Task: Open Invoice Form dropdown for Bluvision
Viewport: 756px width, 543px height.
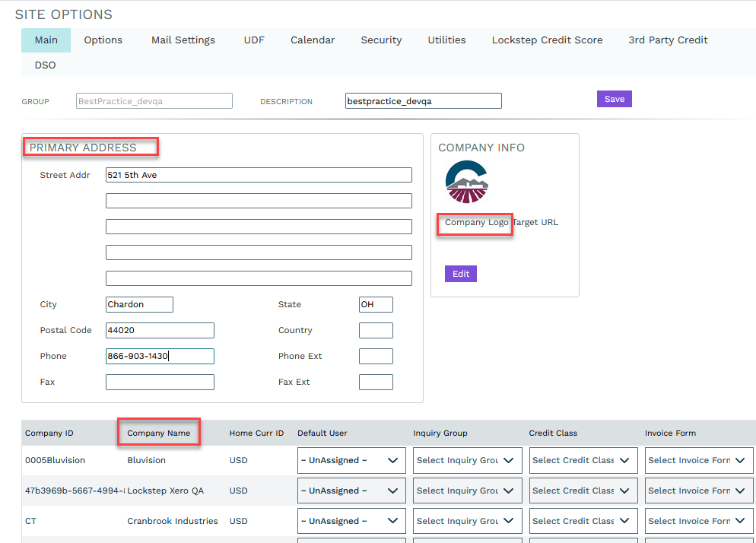Action: 699,460
